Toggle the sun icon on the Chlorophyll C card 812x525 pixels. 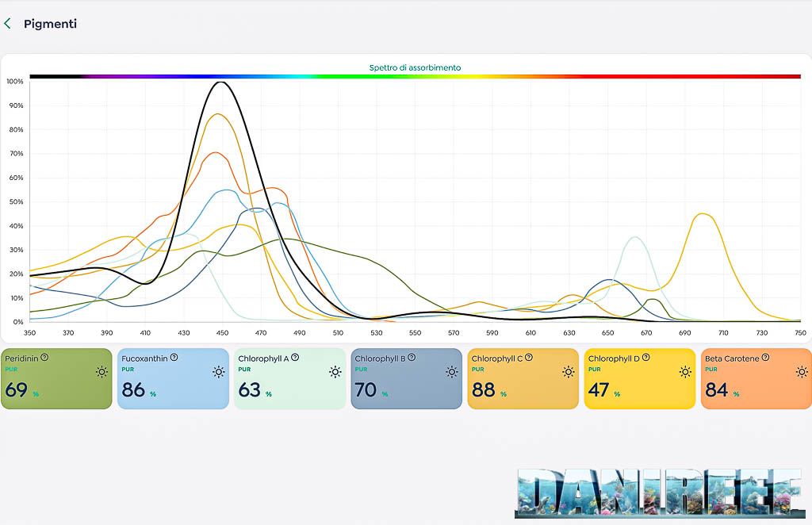(568, 372)
